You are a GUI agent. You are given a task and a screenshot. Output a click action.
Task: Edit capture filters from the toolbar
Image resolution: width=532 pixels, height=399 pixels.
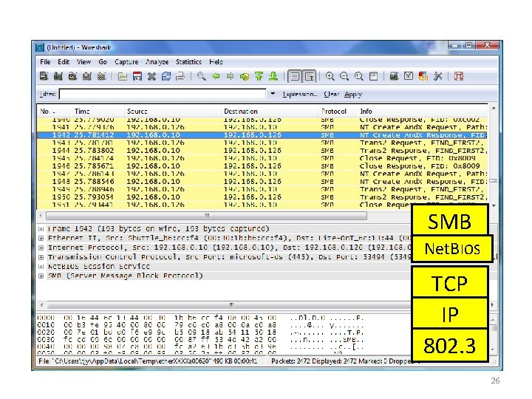pos(394,76)
